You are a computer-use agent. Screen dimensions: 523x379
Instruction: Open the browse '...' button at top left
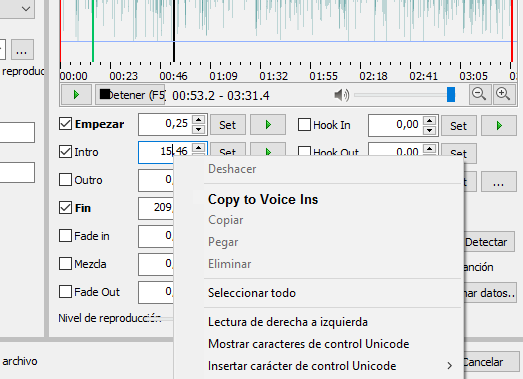(22, 49)
